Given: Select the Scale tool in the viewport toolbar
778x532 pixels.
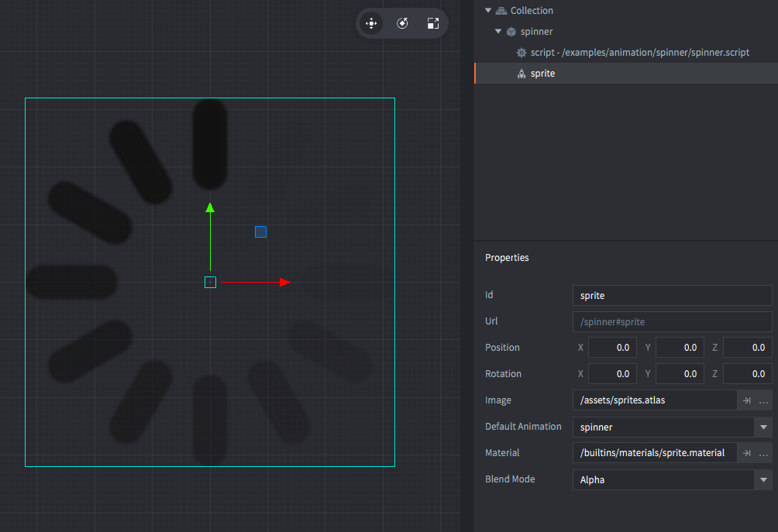Looking at the screenshot, I should tap(433, 24).
